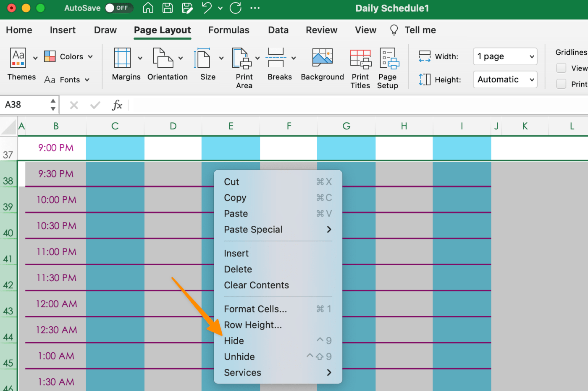Image resolution: width=588 pixels, height=391 pixels.
Task: Click the Background image icon
Action: tap(323, 58)
